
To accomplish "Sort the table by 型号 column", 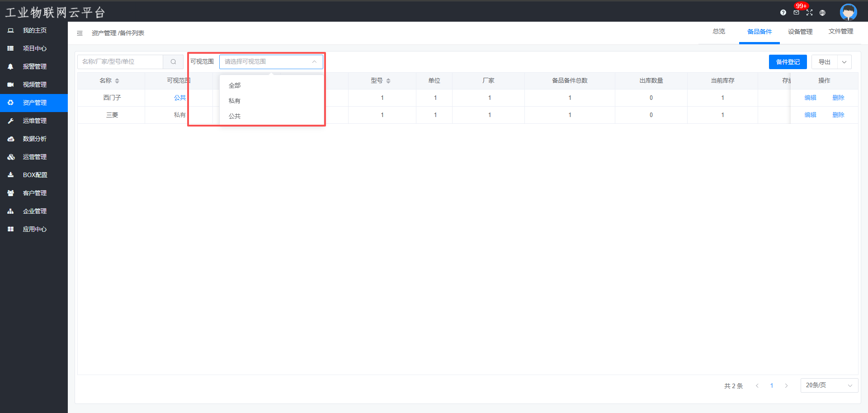I will (x=388, y=81).
